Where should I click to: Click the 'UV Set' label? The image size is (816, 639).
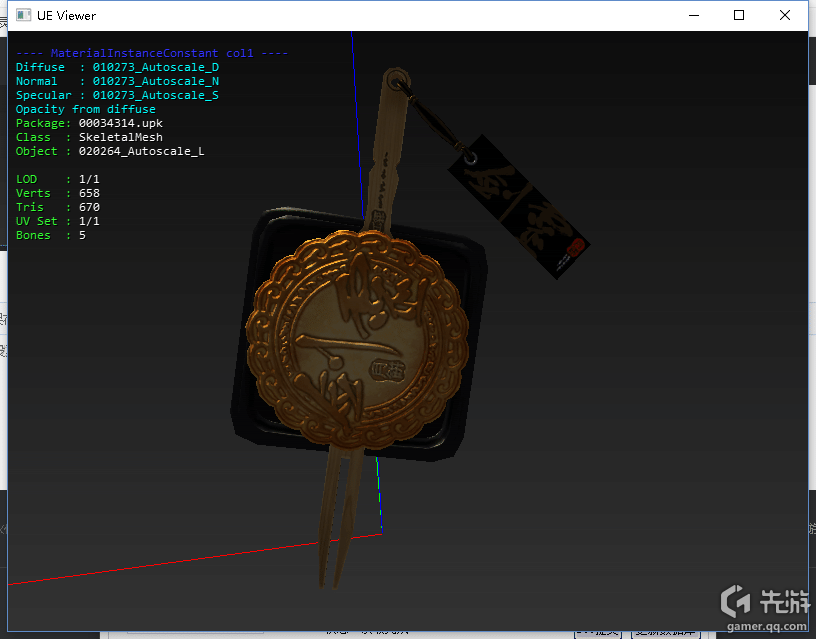(36, 222)
